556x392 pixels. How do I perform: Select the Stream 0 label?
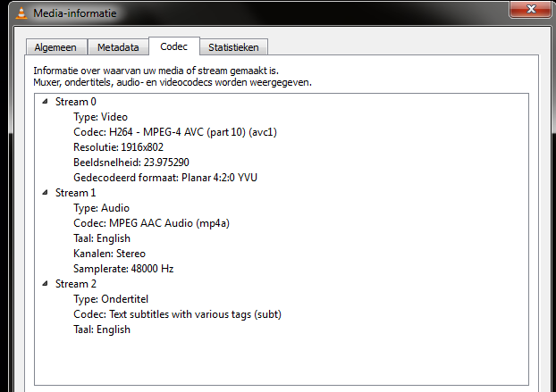tap(75, 102)
